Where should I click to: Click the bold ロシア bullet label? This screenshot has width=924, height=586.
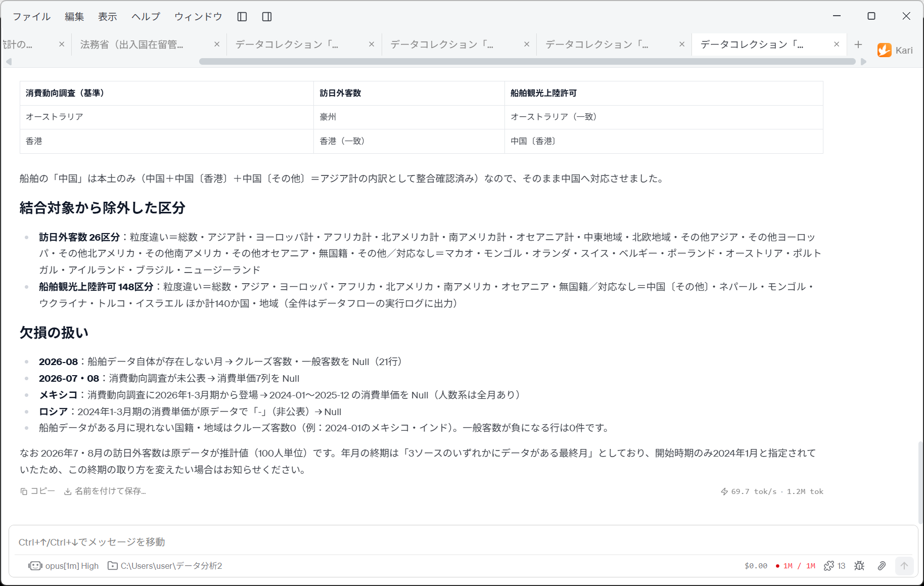pos(53,412)
